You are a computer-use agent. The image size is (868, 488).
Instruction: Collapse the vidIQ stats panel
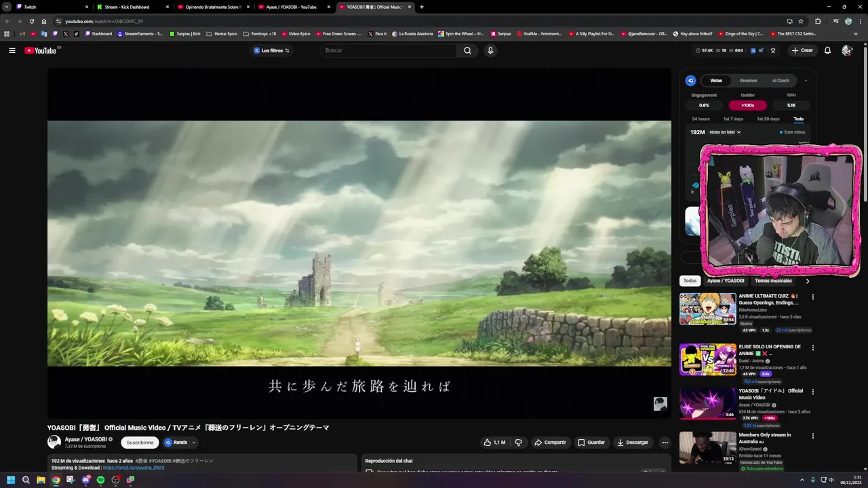pyautogui.click(x=806, y=81)
